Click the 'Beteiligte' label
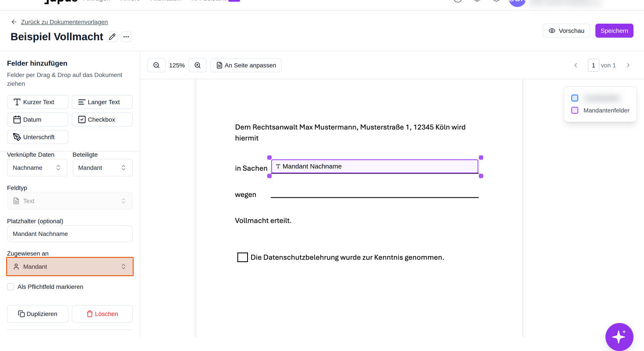 click(85, 154)
